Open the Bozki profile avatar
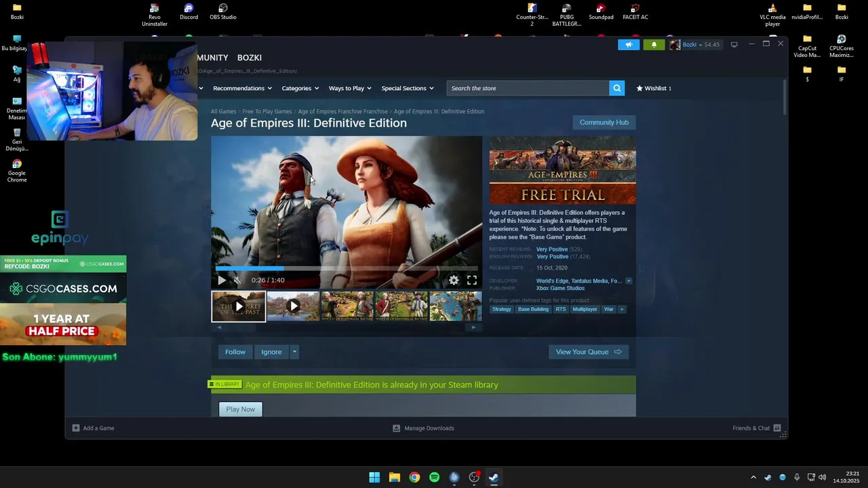Viewport: 868px width, 488px height. (674, 45)
